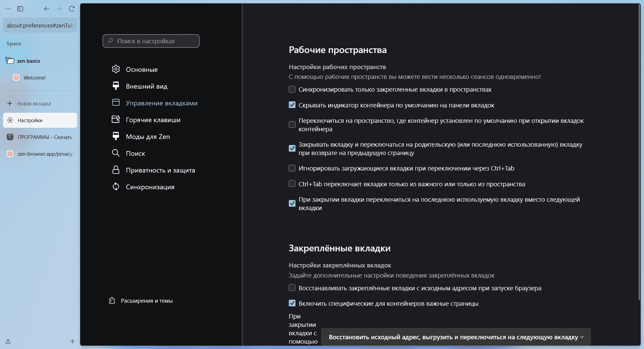This screenshot has width=644, height=349.
Task: Click the downloads icon in the sidebar bottom
Action: click(x=8, y=341)
